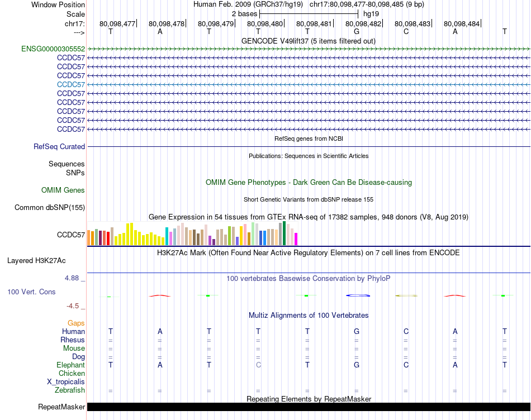Open the 100 vertebrates Basewise Conservation by PhyloP title
Image resolution: width=531 pixels, height=420 pixels.
pos(309,279)
